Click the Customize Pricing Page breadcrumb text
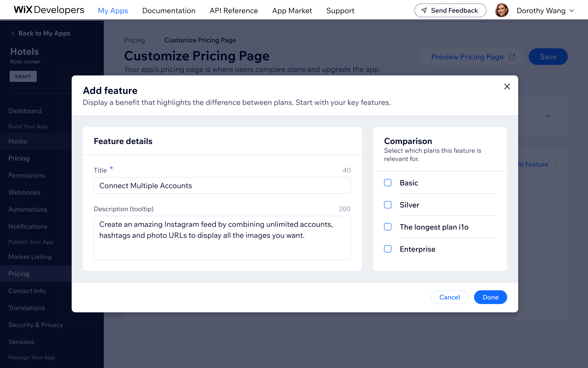Screen dimensions: 588x368 200,40
